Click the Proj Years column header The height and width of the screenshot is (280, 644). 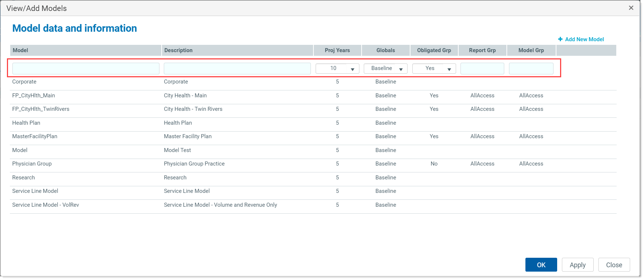pyautogui.click(x=337, y=50)
